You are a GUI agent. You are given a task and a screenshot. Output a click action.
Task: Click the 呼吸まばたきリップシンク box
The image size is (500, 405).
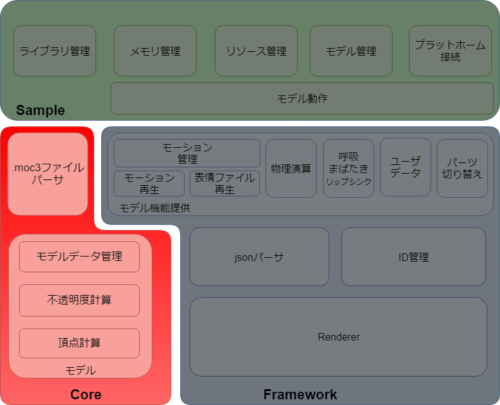(349, 168)
